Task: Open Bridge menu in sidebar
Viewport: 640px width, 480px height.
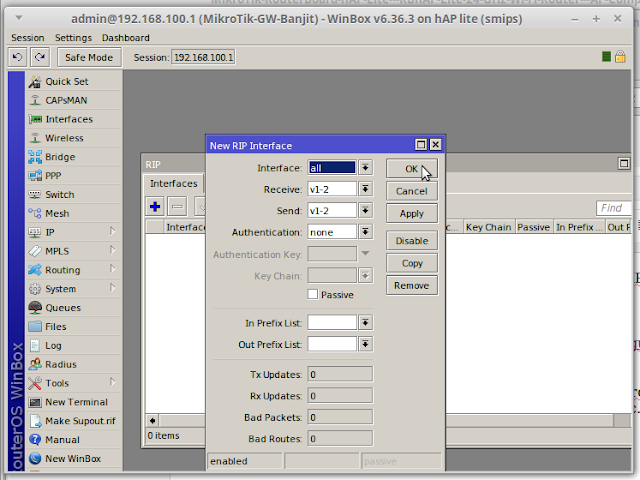Action: (x=74, y=157)
